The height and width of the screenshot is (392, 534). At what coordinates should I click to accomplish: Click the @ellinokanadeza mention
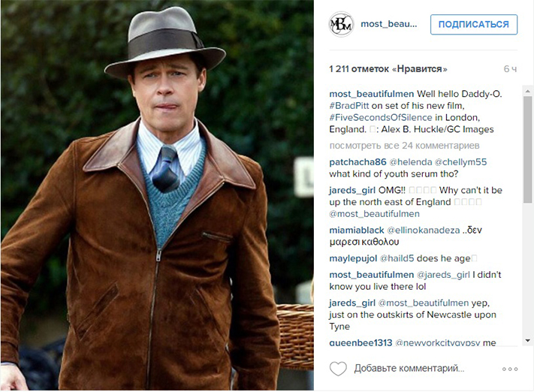point(425,230)
